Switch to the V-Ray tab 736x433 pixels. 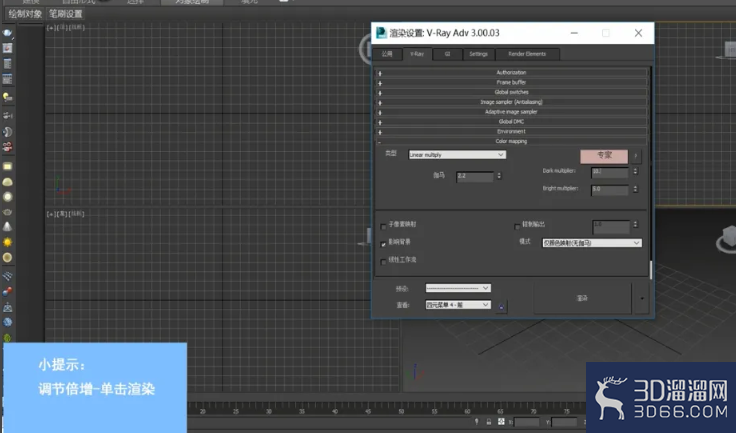417,54
